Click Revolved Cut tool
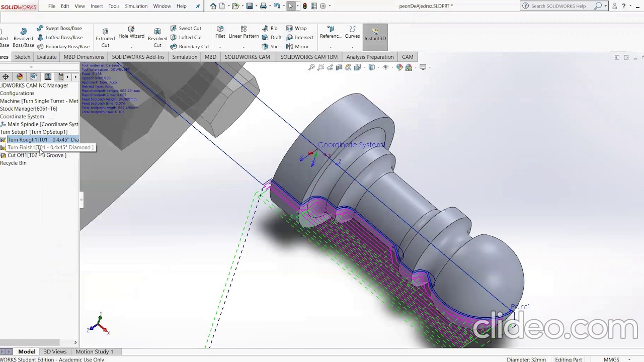 (x=157, y=38)
